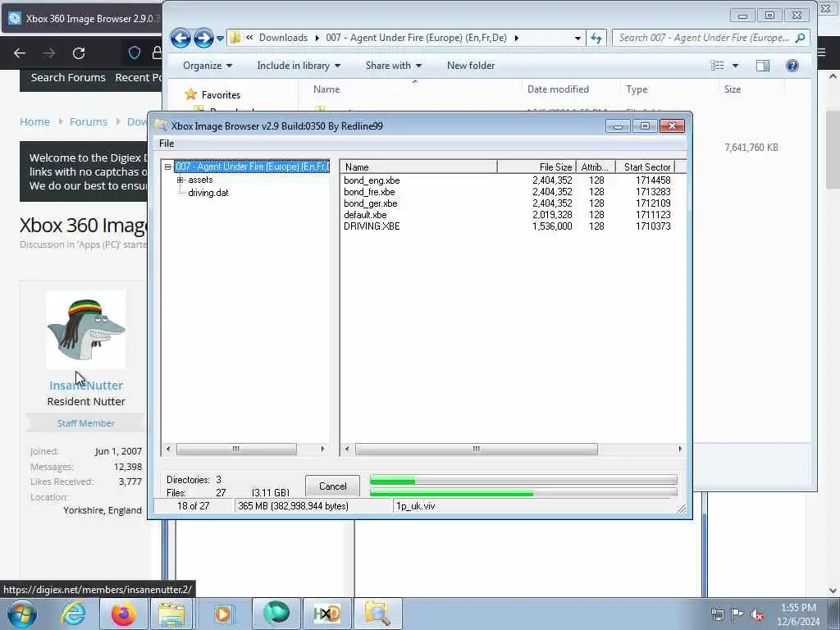Viewport: 840px width, 630px height.
Task: Refresh the Explorer folder view
Action: click(x=596, y=38)
